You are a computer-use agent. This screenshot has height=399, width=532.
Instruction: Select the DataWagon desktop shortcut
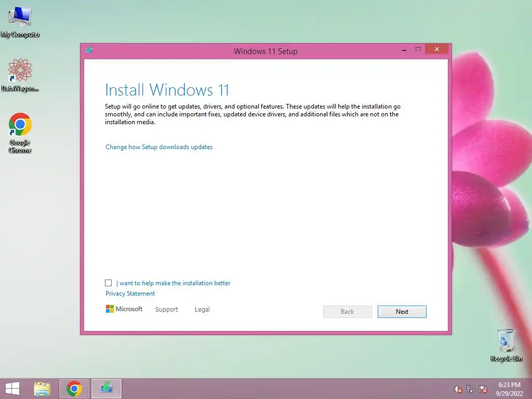pyautogui.click(x=20, y=75)
